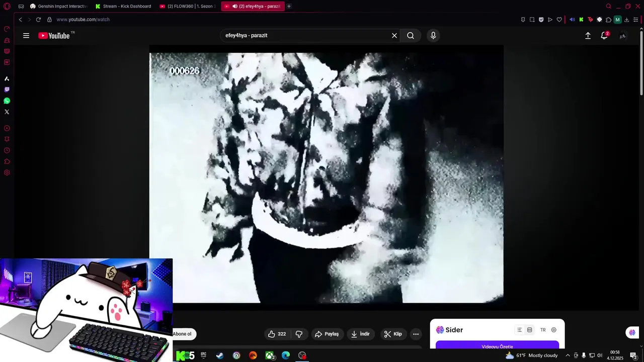Image resolution: width=644 pixels, height=362 pixels.
Task: Open Steam from the taskbar
Action: pos(220,355)
